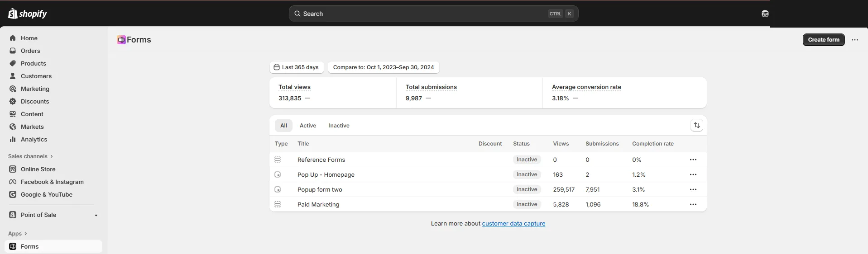868x254 pixels.
Task: Click the Total views metric label
Action: [x=294, y=87]
